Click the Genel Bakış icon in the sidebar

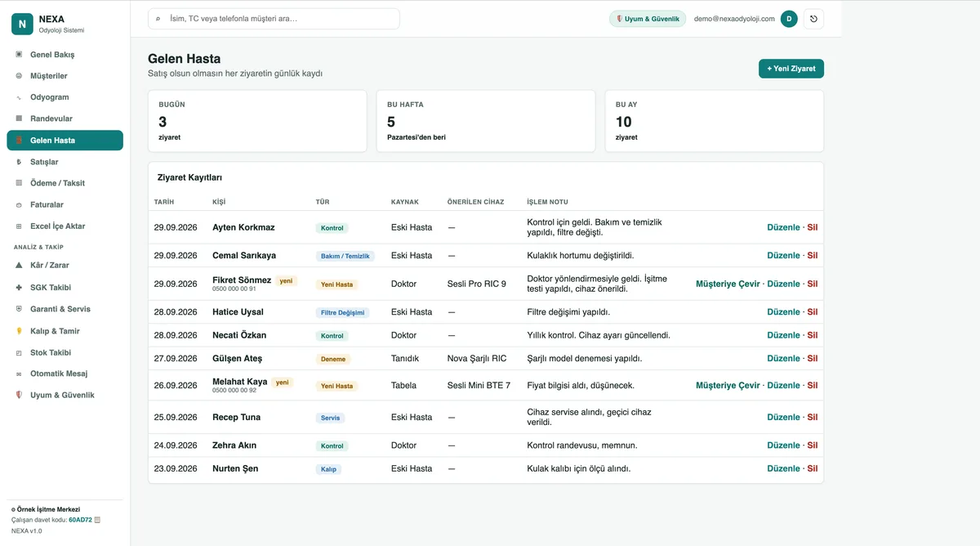(x=19, y=55)
